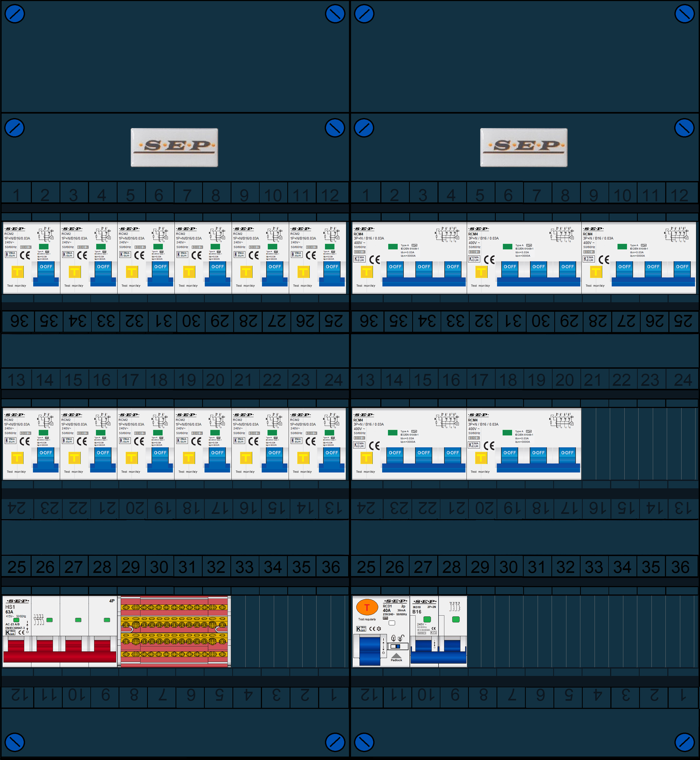Image resolution: width=700 pixels, height=760 pixels.
Task: Click the 'RCD1 40A' label text
Action: coord(387,608)
